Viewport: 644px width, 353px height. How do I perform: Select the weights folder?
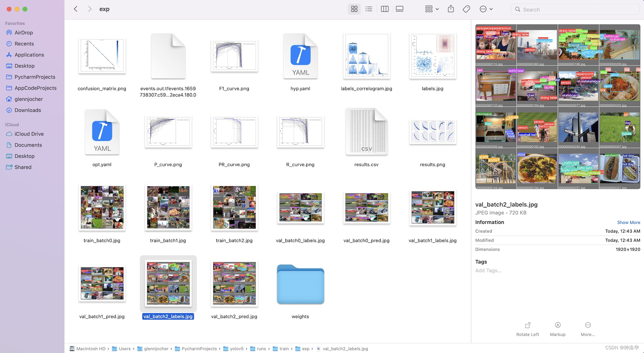[300, 284]
